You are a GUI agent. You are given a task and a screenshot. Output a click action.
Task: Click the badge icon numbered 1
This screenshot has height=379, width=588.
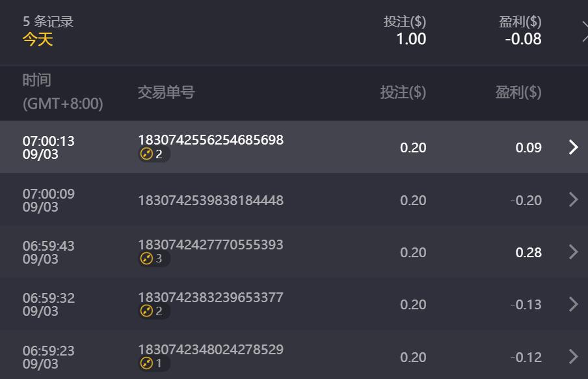(147, 363)
